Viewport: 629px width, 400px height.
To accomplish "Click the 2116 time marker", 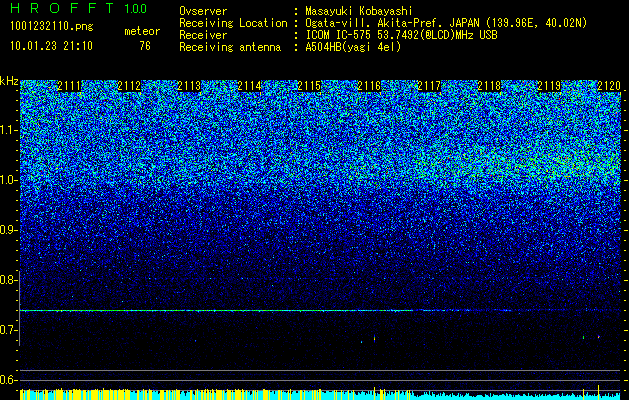I will click(x=369, y=86).
